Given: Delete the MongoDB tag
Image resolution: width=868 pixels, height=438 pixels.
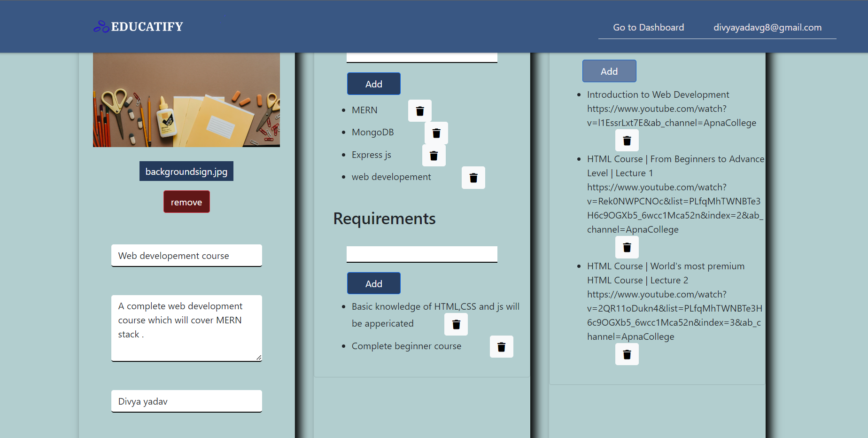Looking at the screenshot, I should click(x=436, y=133).
